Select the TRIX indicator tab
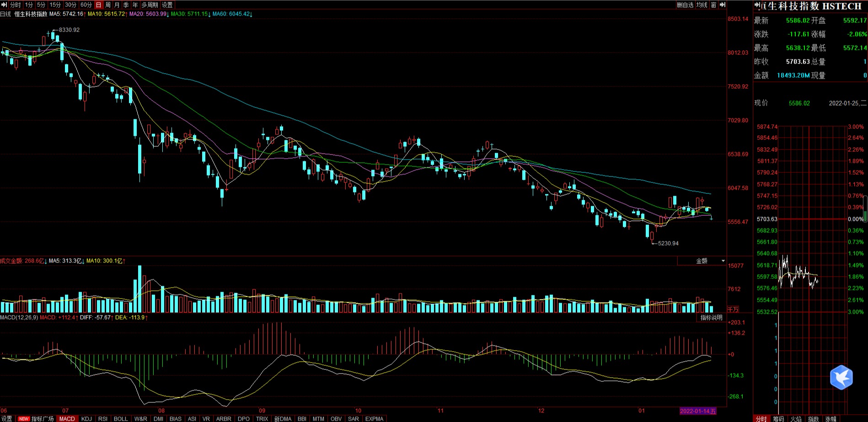This screenshot has width=868, height=422. pos(262,419)
